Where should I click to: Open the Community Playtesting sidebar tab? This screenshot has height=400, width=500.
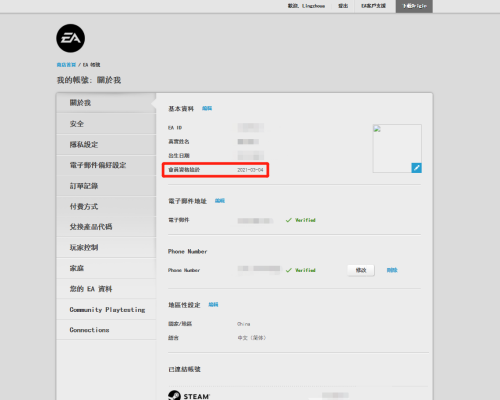[106, 309]
